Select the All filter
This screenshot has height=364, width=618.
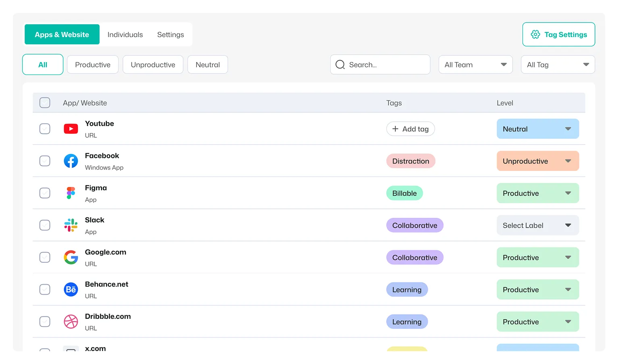pos(43,64)
